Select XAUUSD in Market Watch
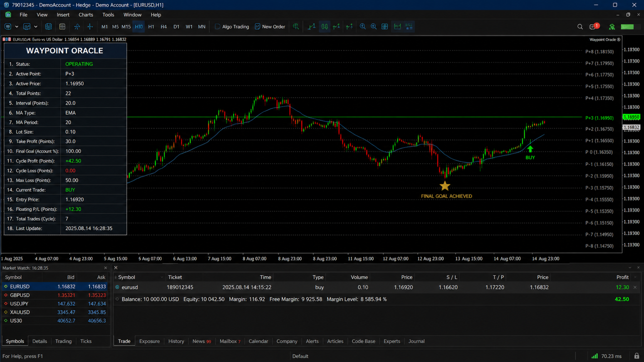This screenshot has width=644, height=362. pos(55,312)
